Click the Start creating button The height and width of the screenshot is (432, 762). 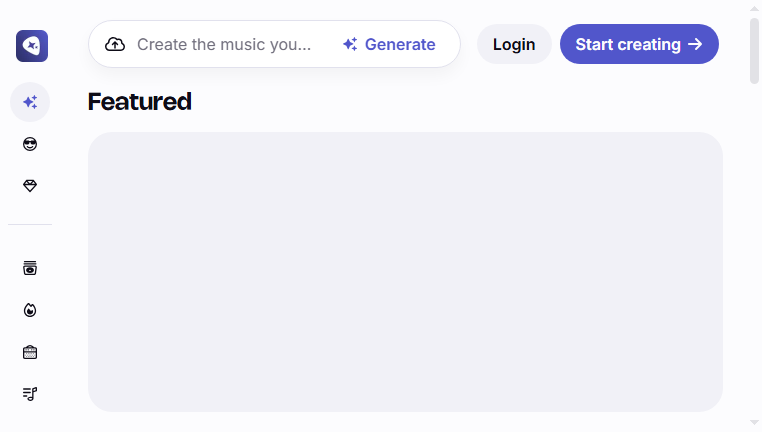(x=640, y=44)
